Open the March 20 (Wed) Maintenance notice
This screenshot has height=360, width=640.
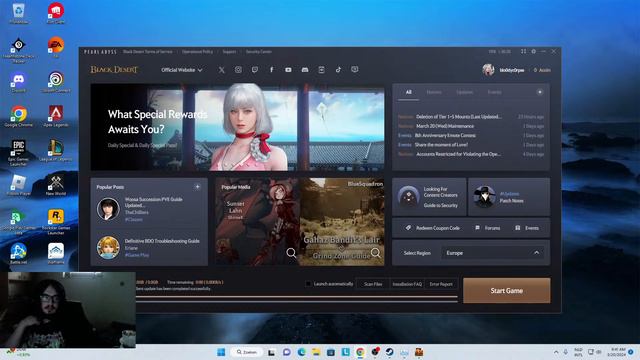471,126
